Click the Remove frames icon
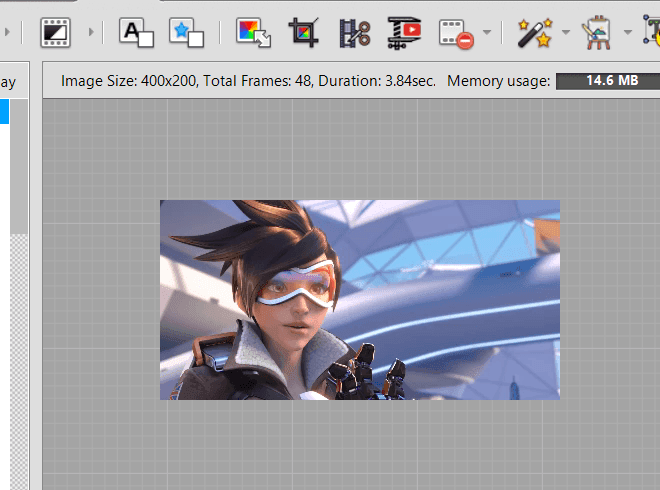The height and width of the screenshot is (490, 660). pos(456,34)
